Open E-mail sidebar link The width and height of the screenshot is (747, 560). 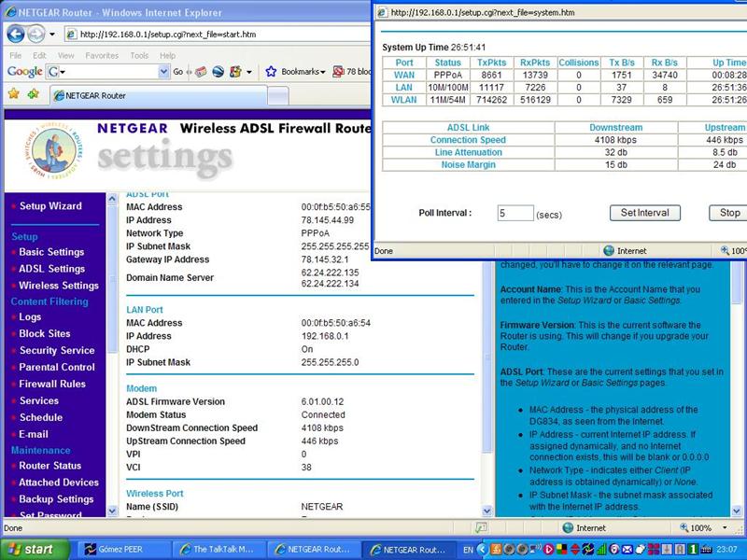(x=34, y=434)
